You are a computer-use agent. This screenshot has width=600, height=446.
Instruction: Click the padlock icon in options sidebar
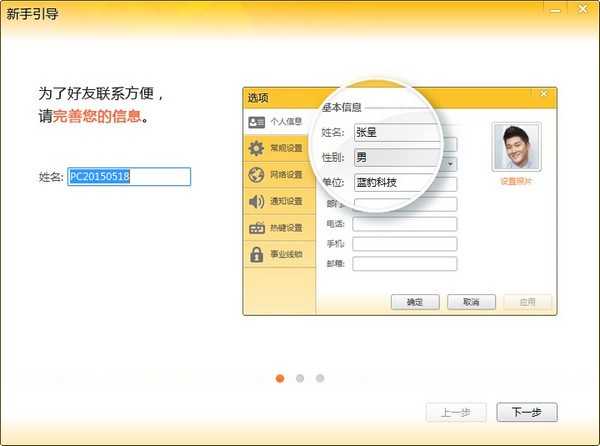point(256,254)
